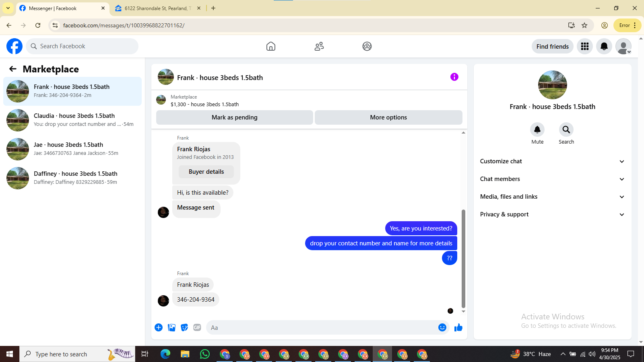Viewport: 644px width, 362px height.
Task: Click the More options button
Action: coord(388,117)
